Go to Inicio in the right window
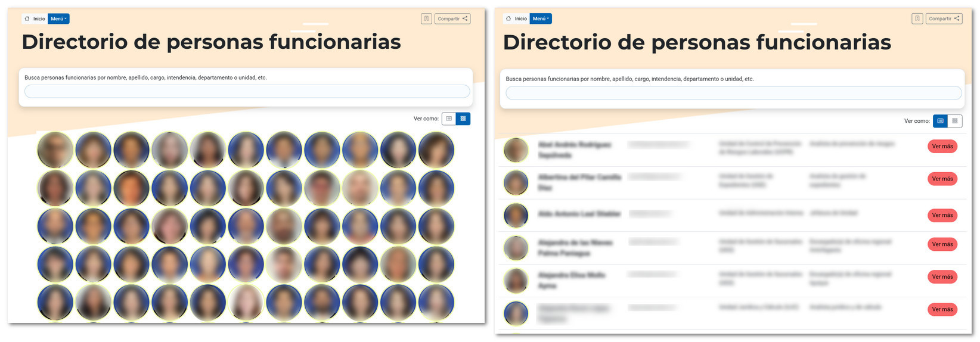This screenshot has height=342, width=980. click(x=516, y=19)
